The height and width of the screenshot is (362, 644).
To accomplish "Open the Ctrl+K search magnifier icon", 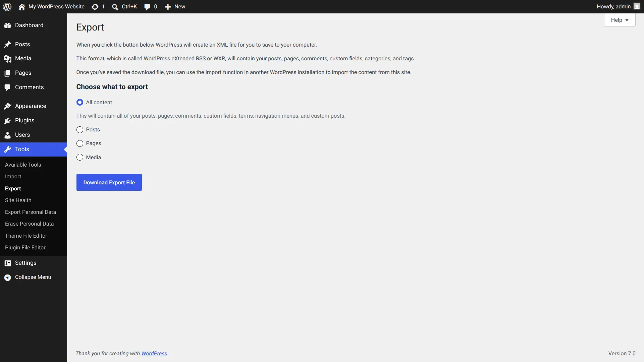I will 115,7.
